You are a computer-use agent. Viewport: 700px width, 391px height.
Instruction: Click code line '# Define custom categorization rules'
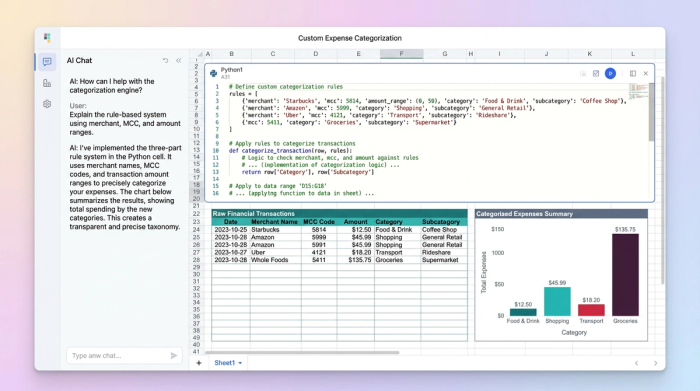(286, 87)
